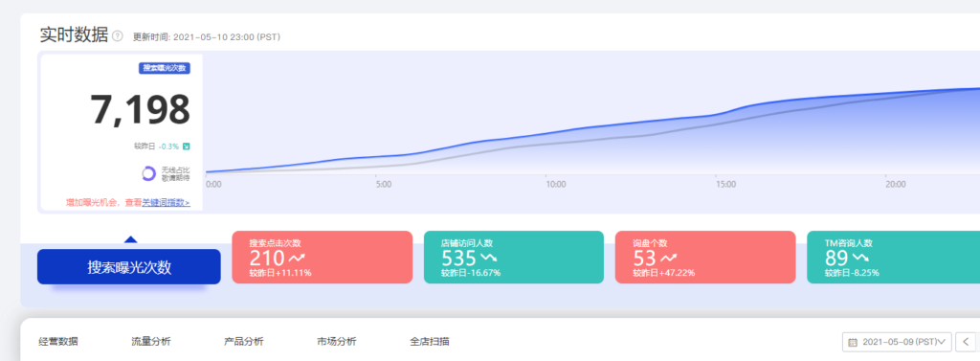Click the 搜索曝光次数 badge label

pyautogui.click(x=165, y=68)
